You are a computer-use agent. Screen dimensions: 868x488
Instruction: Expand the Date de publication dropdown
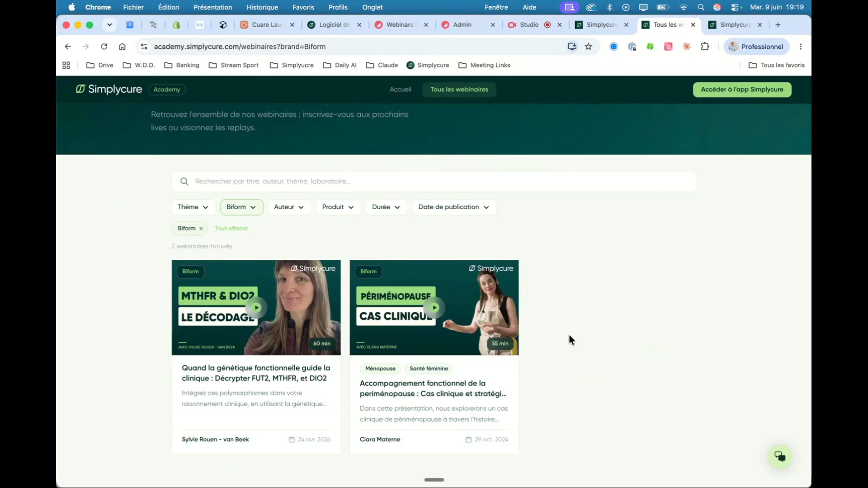tap(454, 207)
